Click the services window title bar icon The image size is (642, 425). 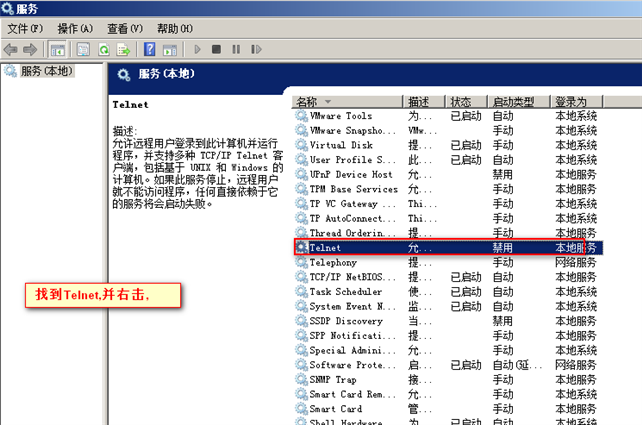[x=8, y=8]
